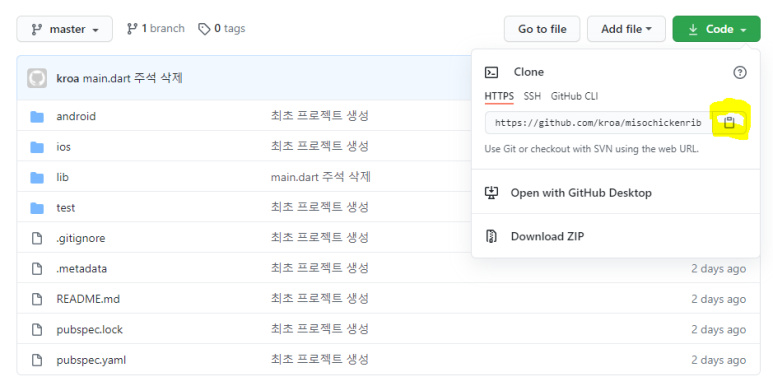Click the branch icon next to 1 branch

(132, 29)
